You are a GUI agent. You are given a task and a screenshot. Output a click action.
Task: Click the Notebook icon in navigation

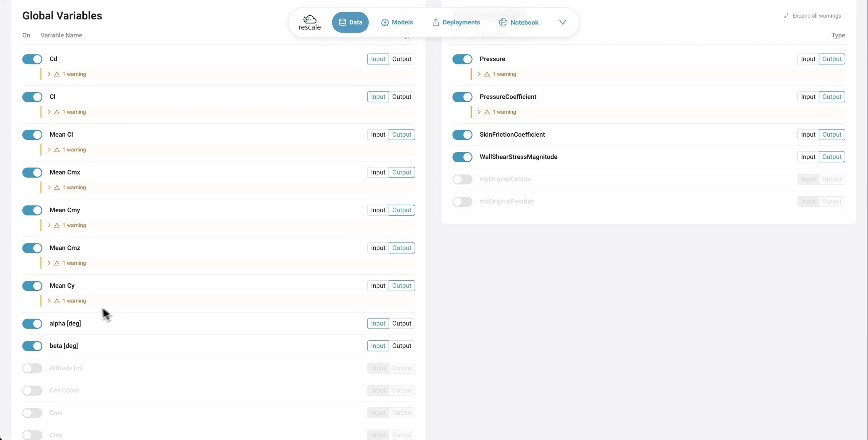coord(503,22)
